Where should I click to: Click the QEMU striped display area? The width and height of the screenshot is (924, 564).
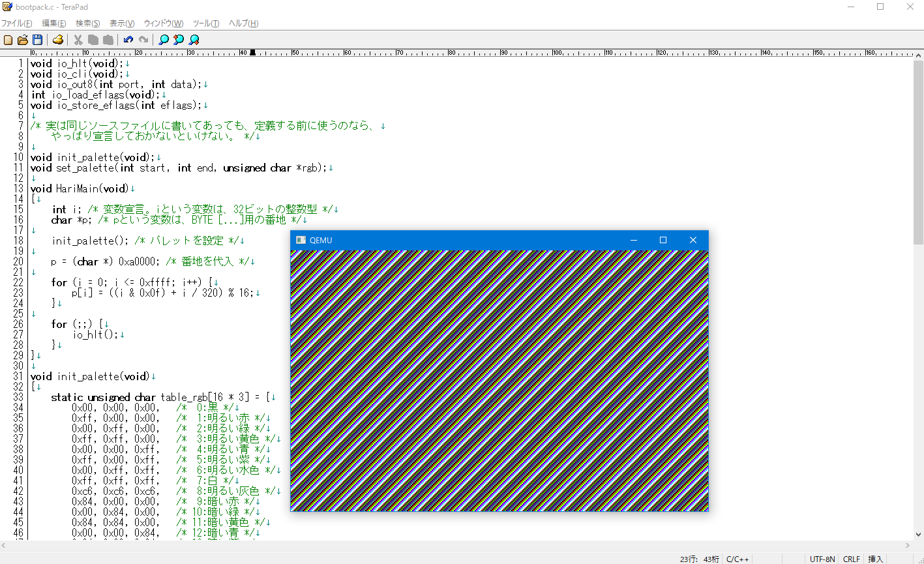pyautogui.click(x=499, y=381)
